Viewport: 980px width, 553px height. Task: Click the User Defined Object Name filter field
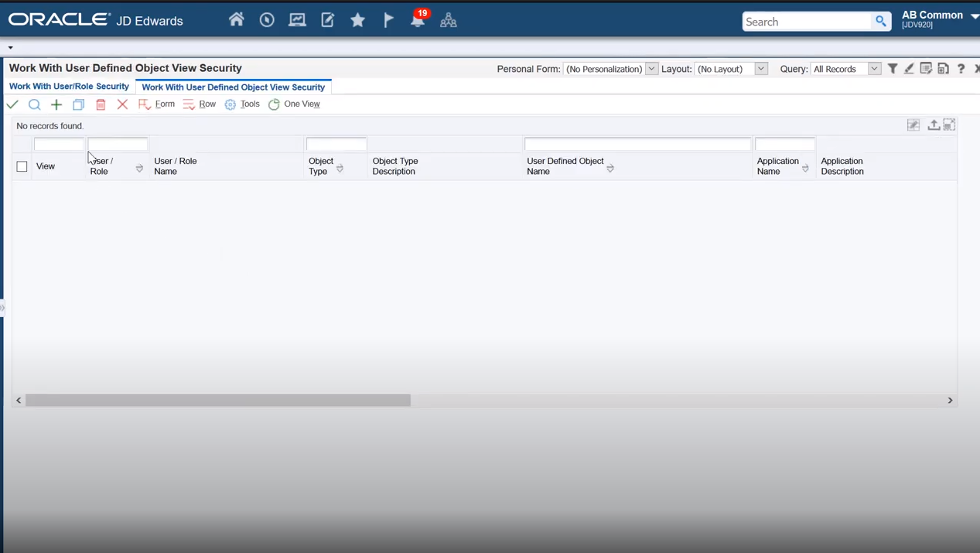638,144
